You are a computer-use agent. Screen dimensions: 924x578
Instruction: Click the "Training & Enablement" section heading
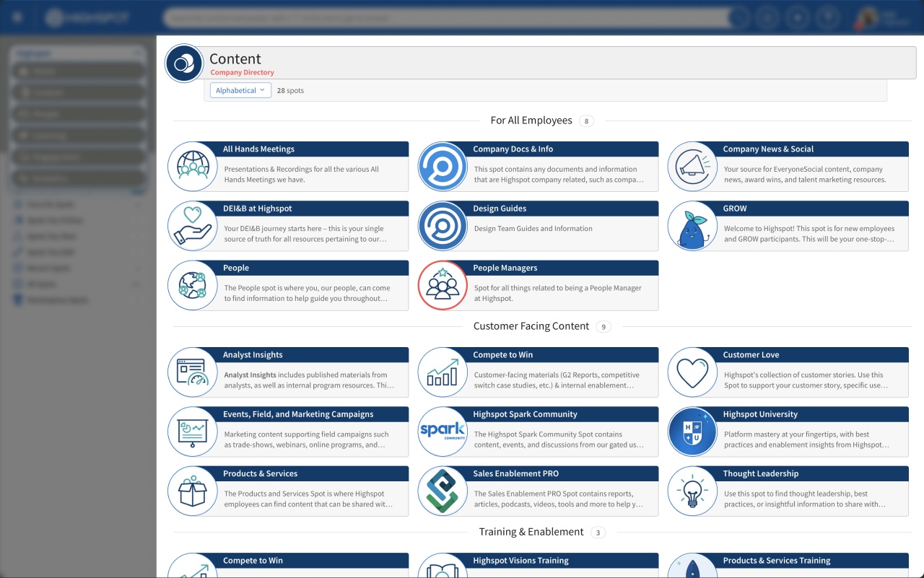tap(531, 532)
